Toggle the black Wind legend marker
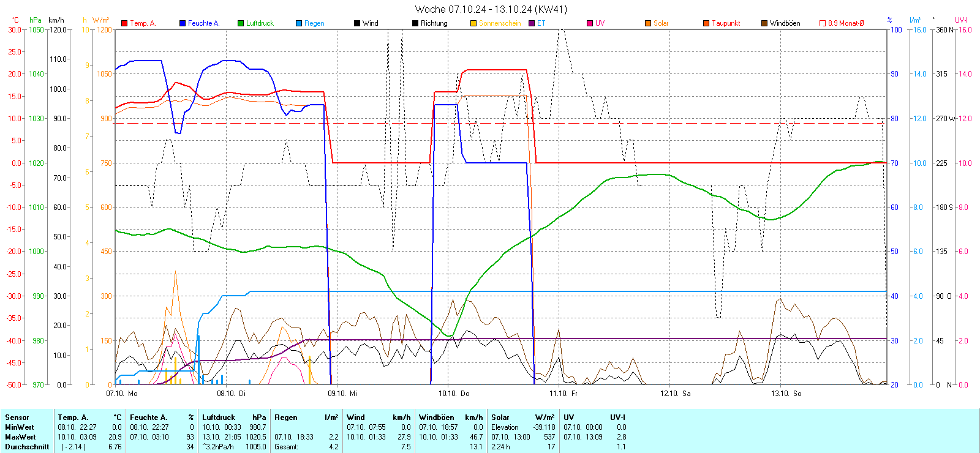Image resolution: width=980 pixels, height=453 pixels. 357,23
